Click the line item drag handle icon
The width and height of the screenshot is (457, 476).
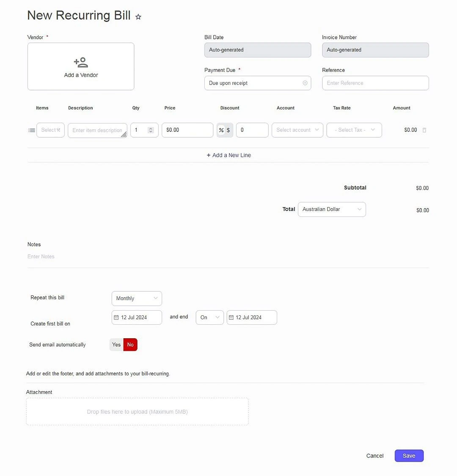click(x=32, y=130)
